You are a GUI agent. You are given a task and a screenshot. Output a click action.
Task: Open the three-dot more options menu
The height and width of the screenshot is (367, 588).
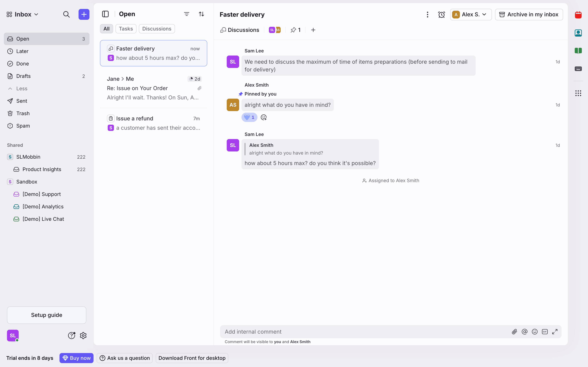point(427,15)
